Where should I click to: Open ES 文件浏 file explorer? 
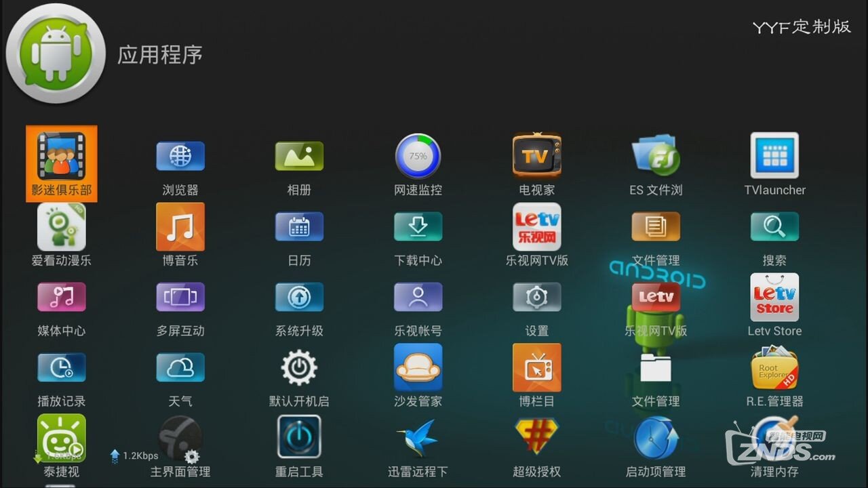click(x=656, y=163)
